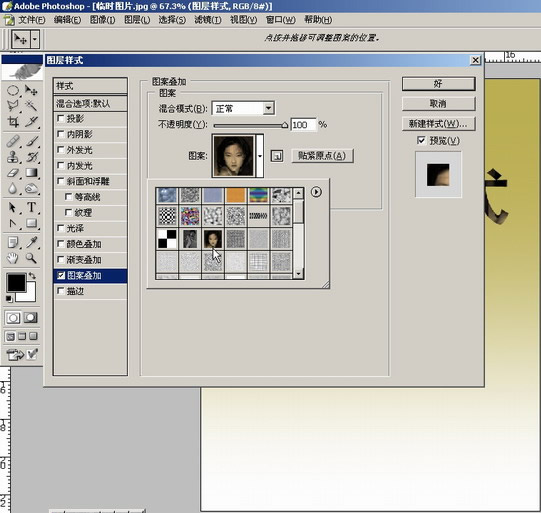The width and height of the screenshot is (541, 513).
Task: Select the History Brush tool
Action: point(31,157)
